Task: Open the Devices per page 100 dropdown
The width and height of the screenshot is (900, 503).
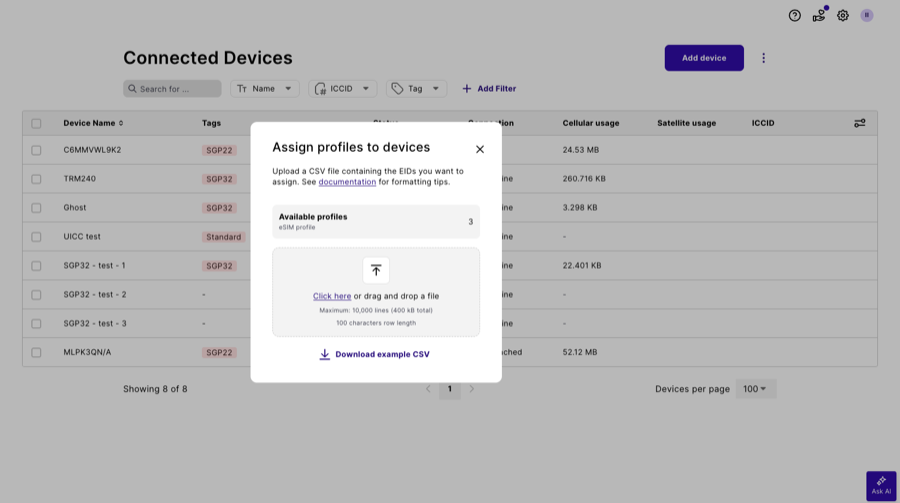Action: point(755,389)
